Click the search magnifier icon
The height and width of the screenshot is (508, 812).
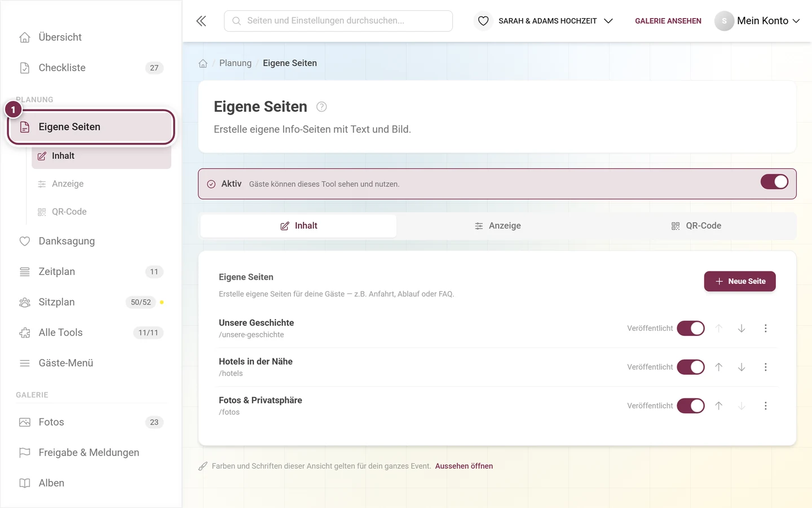pos(237,21)
